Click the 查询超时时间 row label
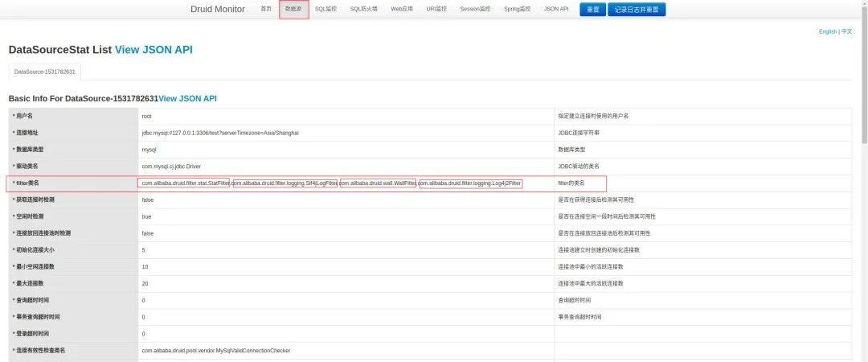Viewport: 868px width, 362px height. pyautogui.click(x=33, y=300)
